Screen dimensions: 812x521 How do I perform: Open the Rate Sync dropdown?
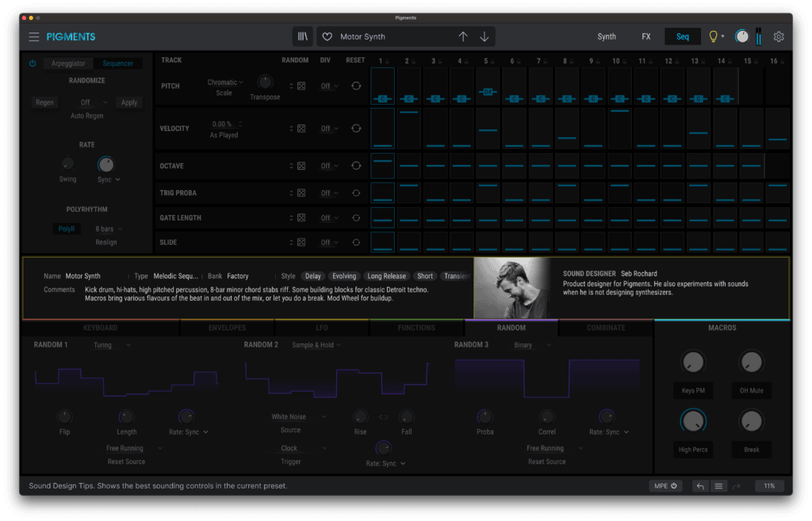click(x=109, y=179)
